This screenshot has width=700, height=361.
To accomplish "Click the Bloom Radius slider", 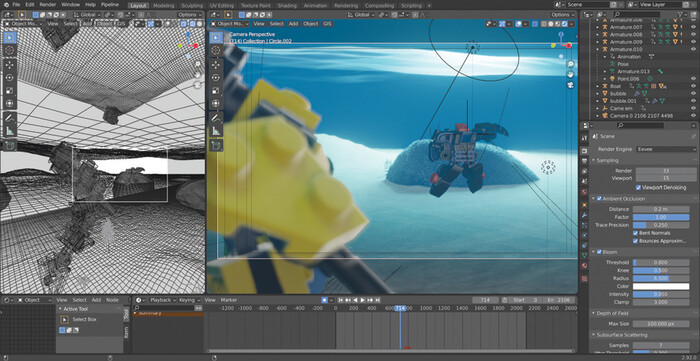I will (661, 278).
